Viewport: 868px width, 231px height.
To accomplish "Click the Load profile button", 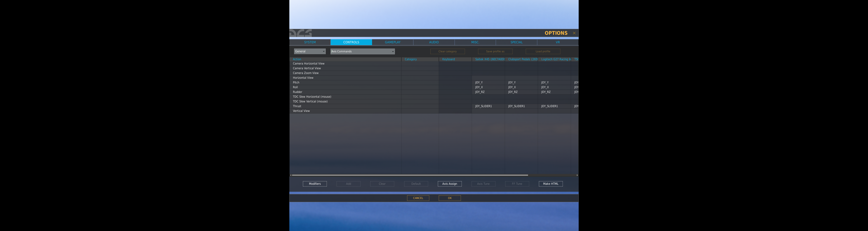I will (543, 51).
